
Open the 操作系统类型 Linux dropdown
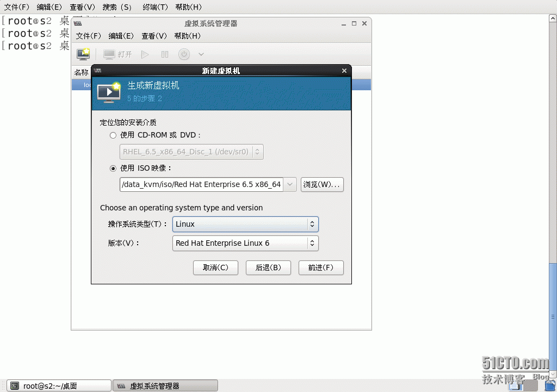(245, 224)
